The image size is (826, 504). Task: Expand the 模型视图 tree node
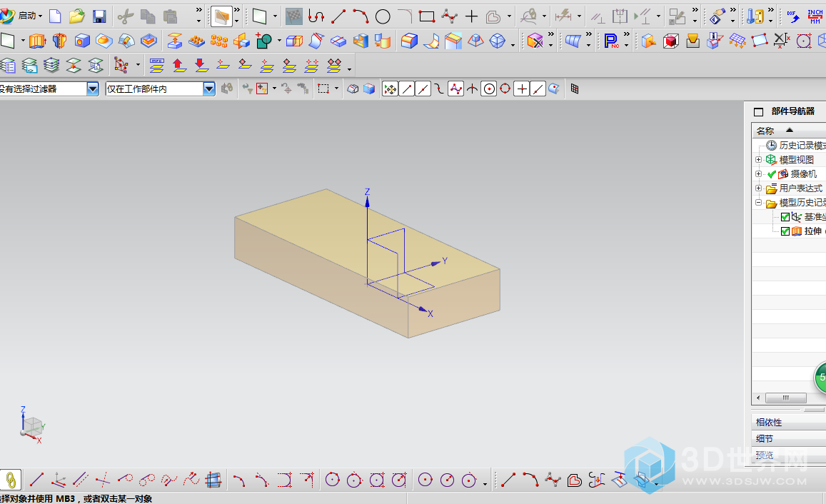click(x=758, y=160)
